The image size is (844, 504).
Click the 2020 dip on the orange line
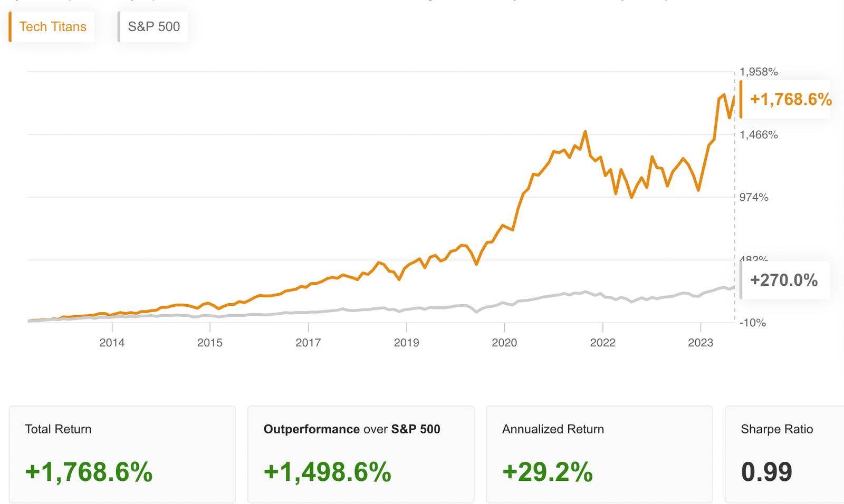pyautogui.click(x=477, y=264)
